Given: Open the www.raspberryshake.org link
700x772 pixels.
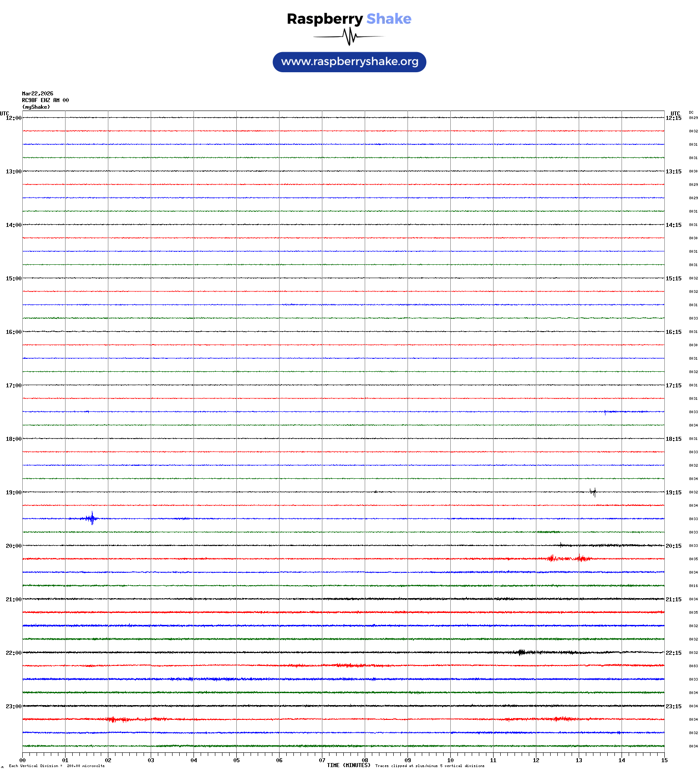Looking at the screenshot, I should click(349, 62).
